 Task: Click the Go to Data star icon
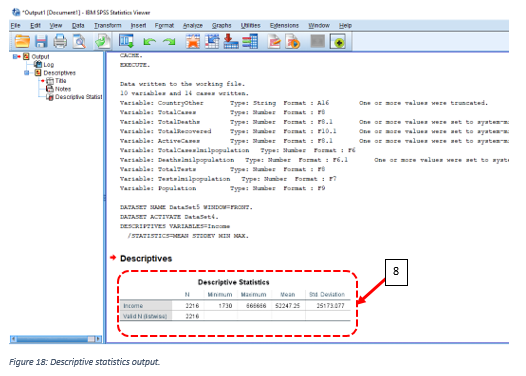click(x=193, y=42)
